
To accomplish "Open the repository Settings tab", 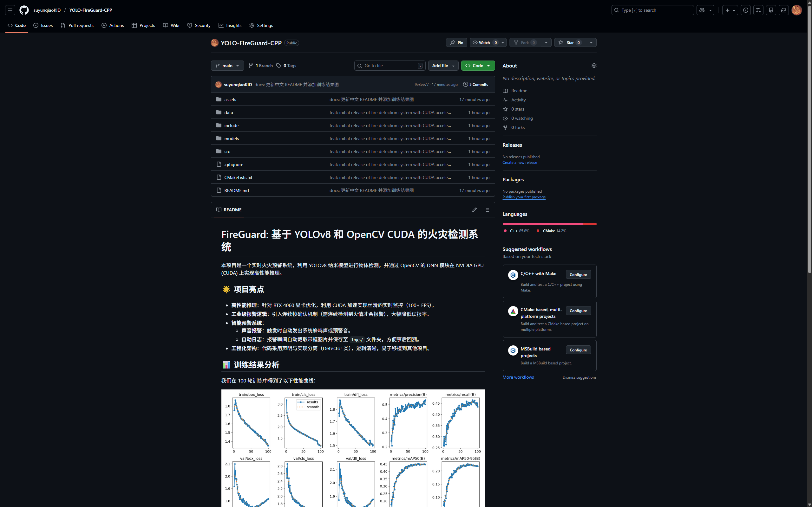I will coord(261,25).
